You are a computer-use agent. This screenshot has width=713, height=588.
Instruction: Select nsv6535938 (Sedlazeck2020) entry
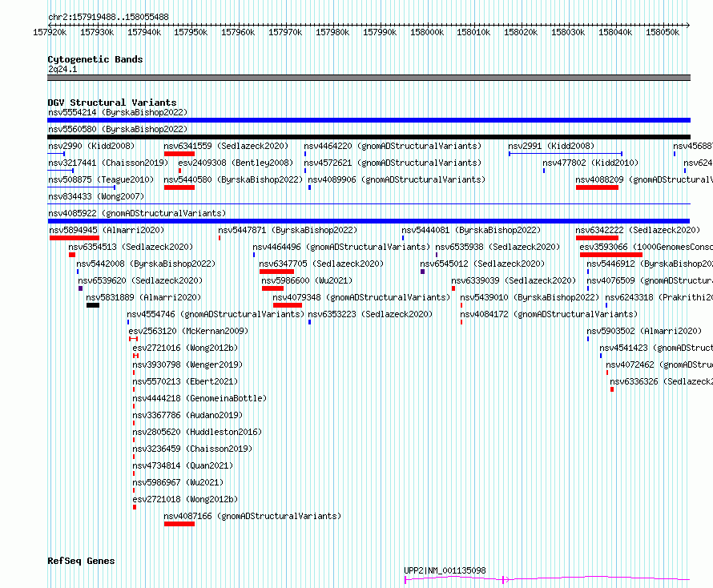[497, 247]
